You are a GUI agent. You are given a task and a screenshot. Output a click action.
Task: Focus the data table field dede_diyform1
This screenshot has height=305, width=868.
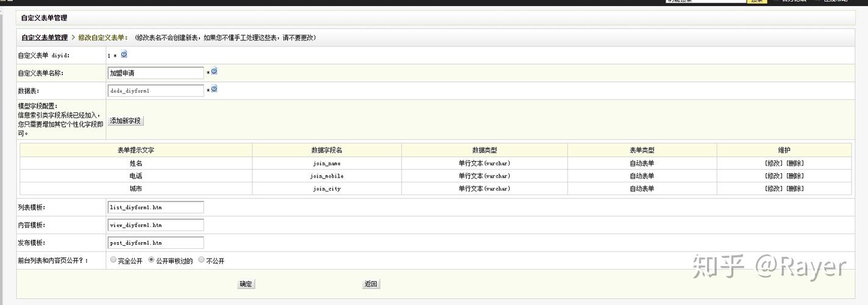(x=155, y=91)
